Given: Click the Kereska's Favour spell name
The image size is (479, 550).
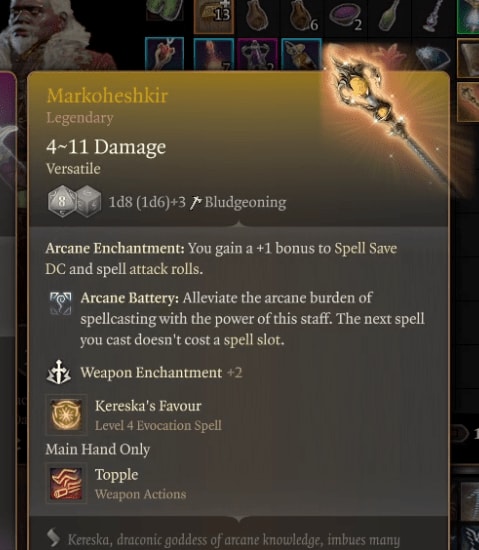Looking at the screenshot, I should [x=148, y=406].
